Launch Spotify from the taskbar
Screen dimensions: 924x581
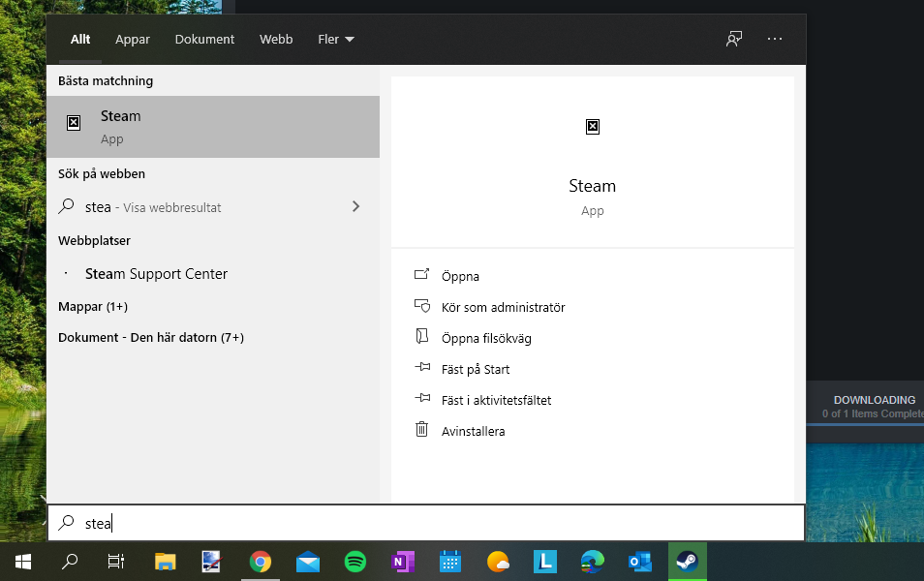tap(355, 562)
